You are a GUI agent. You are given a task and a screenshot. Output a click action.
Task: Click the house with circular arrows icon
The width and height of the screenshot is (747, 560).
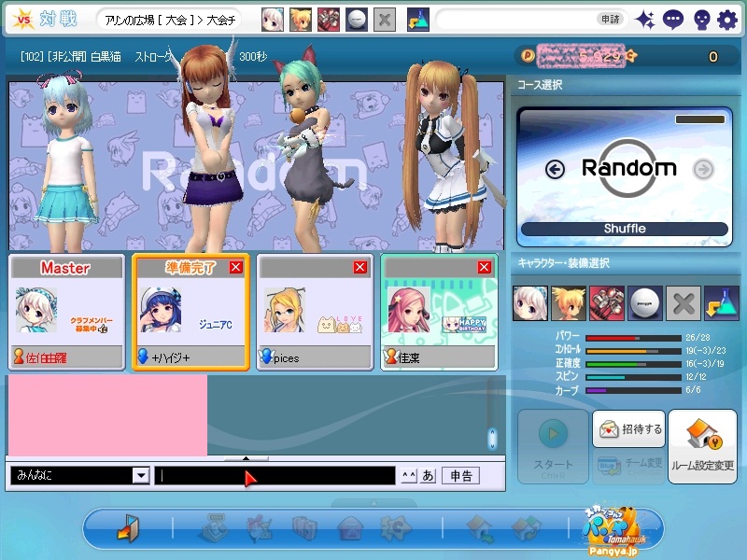(526, 528)
